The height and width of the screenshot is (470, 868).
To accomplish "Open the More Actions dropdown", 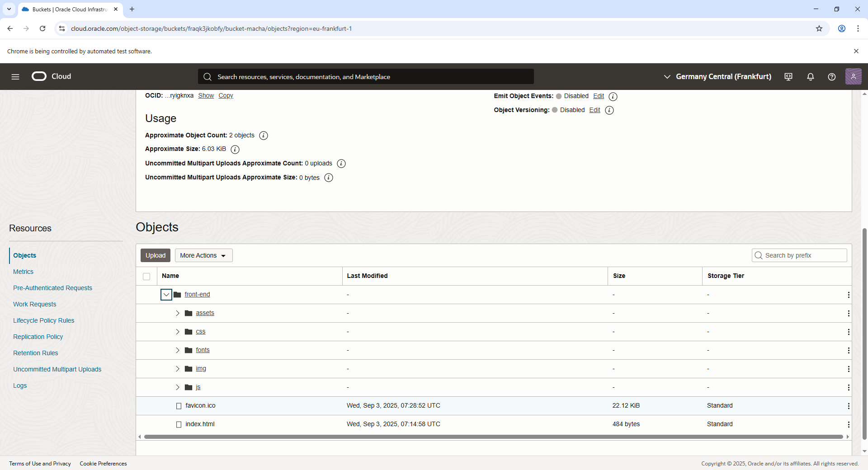I will pos(203,255).
